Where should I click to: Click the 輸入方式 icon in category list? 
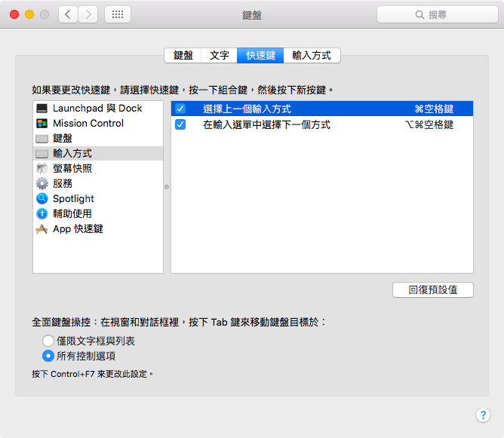tap(41, 154)
